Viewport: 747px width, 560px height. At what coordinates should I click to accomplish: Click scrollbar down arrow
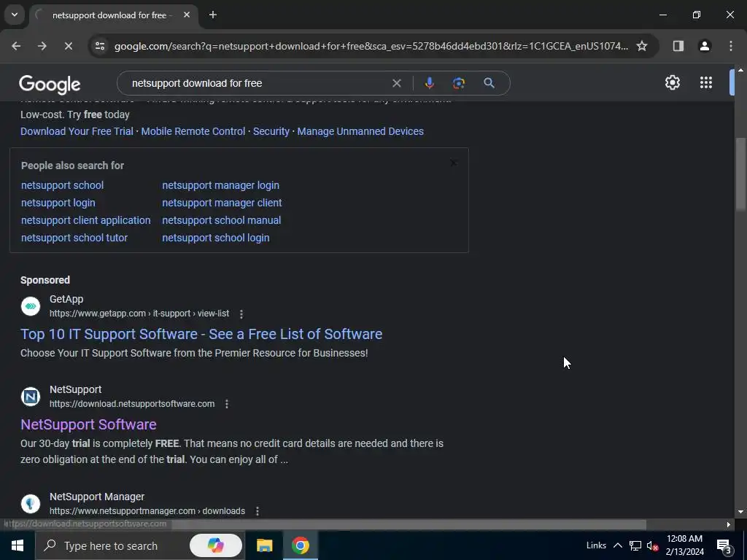point(740,512)
